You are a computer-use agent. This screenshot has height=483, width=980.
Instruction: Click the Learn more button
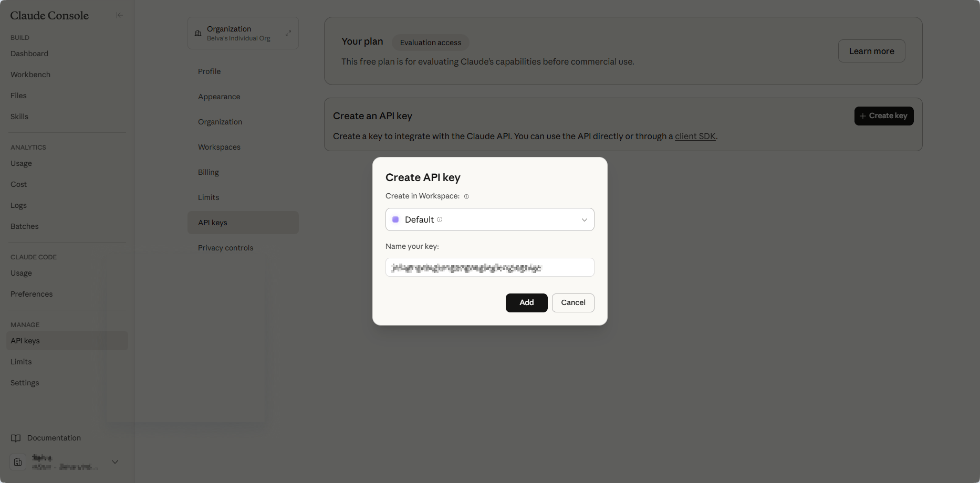click(x=871, y=51)
